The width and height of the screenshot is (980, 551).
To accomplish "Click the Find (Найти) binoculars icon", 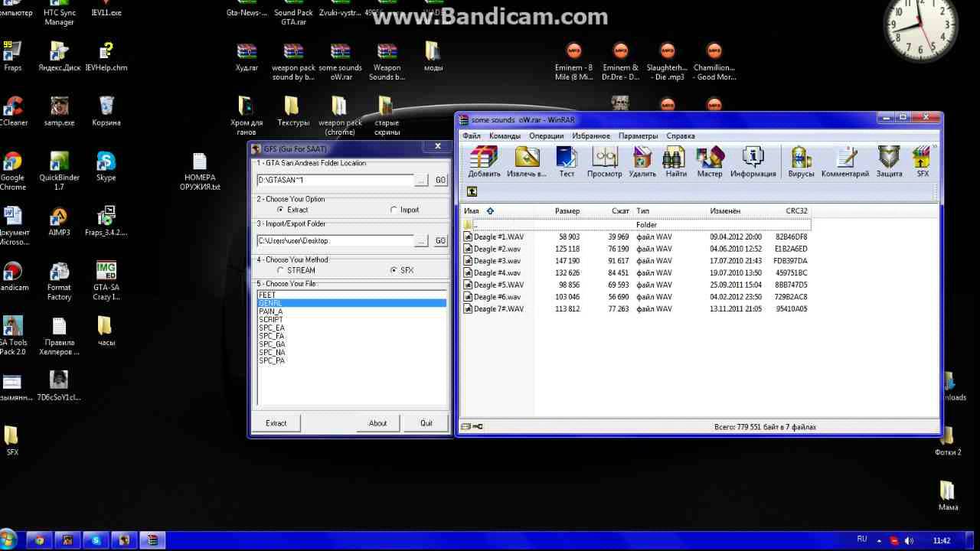I will click(x=676, y=162).
